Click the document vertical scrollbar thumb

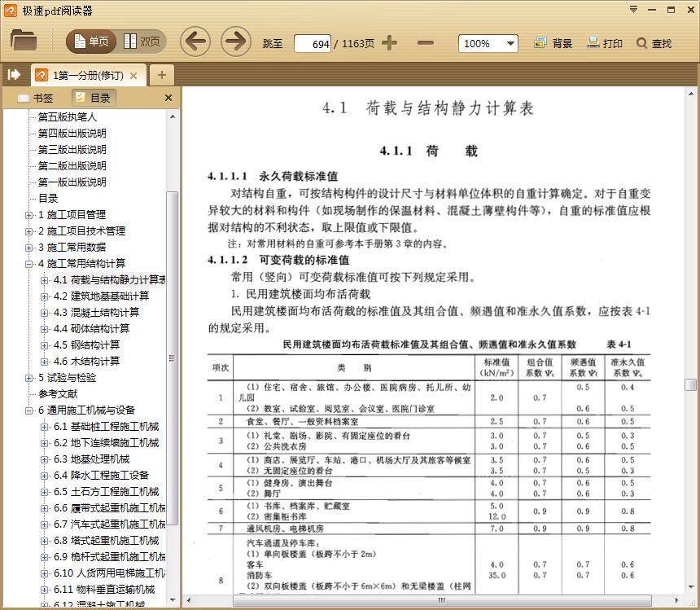click(690, 384)
